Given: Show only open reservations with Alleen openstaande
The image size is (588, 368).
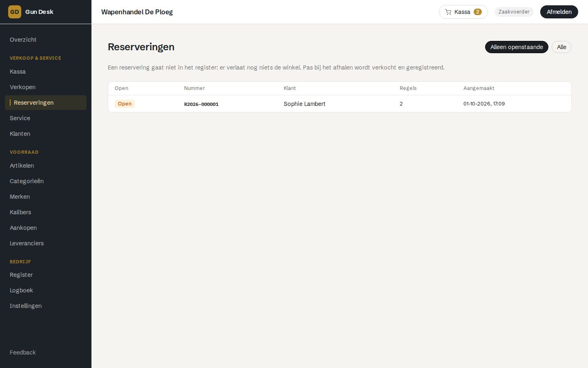Looking at the screenshot, I should pos(517,47).
